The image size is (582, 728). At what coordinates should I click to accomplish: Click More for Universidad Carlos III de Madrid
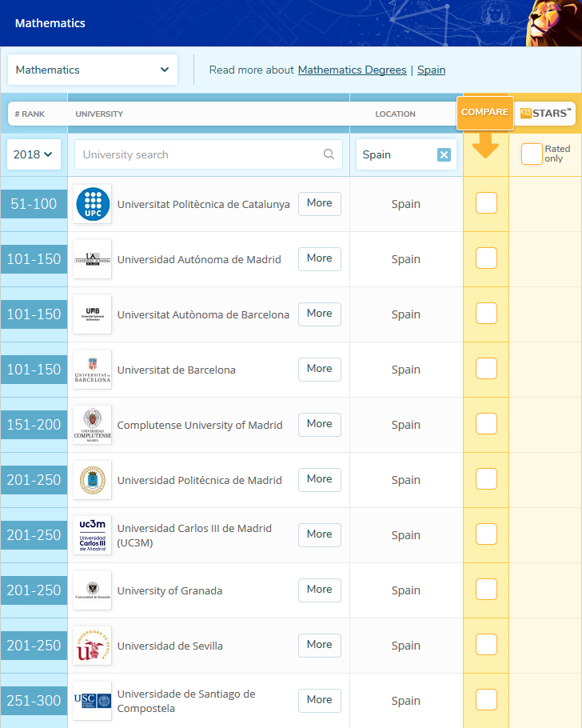[x=320, y=535]
